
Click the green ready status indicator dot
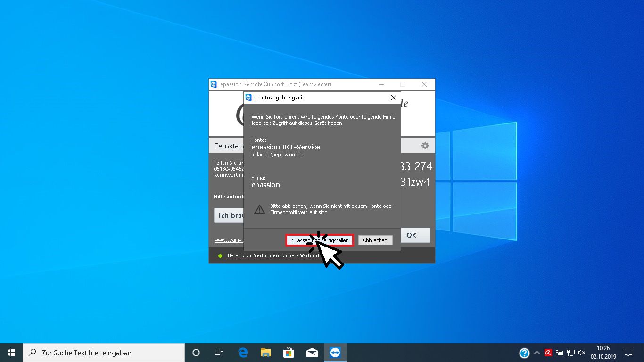220,256
